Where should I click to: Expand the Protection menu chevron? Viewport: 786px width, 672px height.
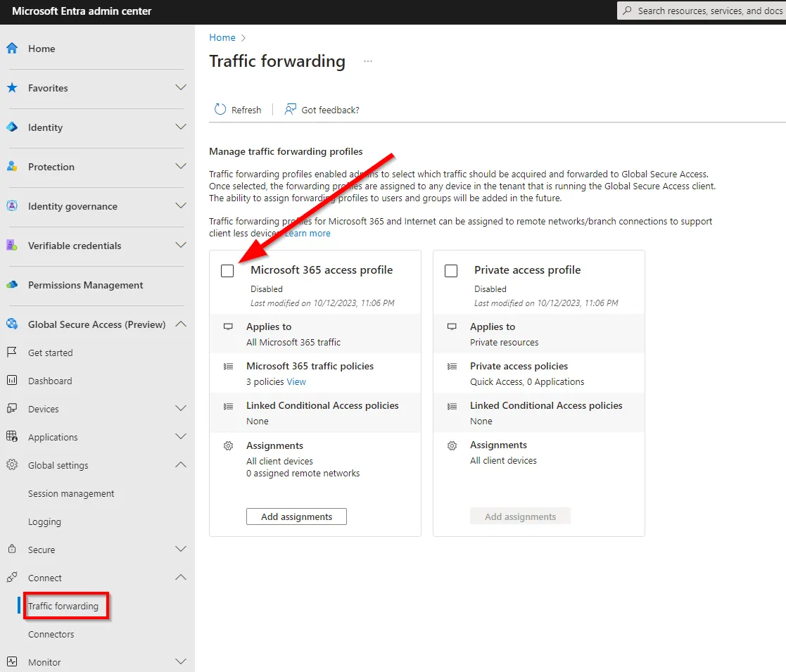click(x=181, y=166)
